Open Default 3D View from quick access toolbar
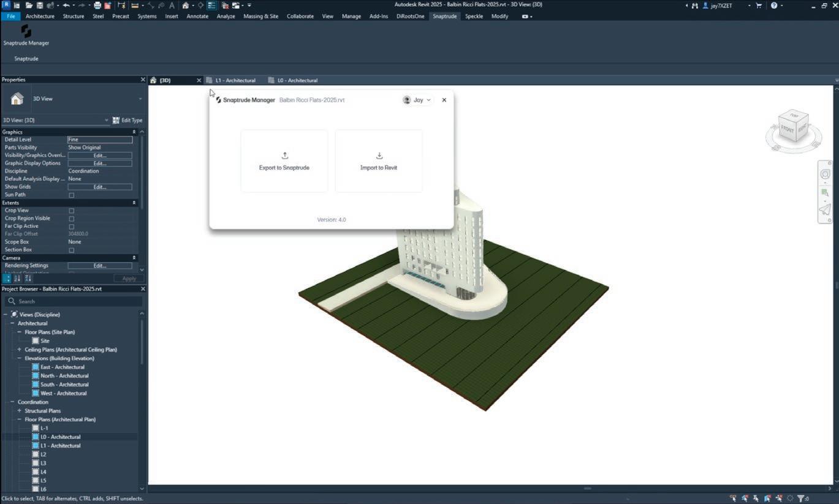 (185, 6)
